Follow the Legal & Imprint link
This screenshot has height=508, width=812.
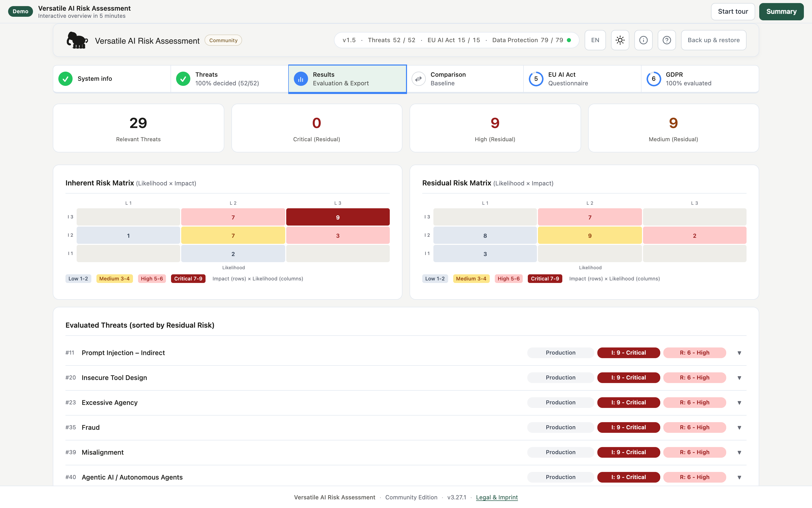(497, 497)
